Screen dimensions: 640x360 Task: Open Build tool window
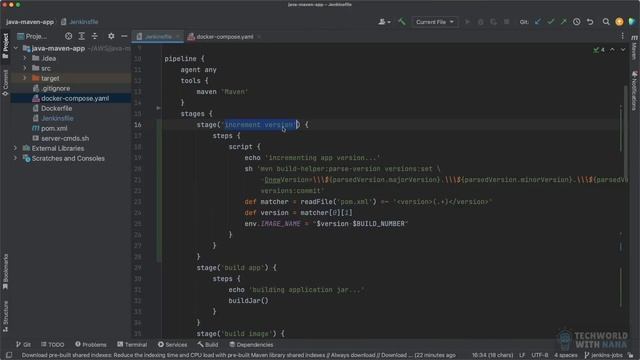[x=208, y=344]
